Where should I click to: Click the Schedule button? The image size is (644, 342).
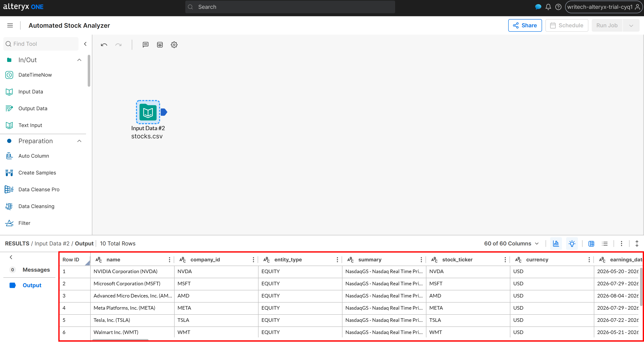tap(567, 26)
